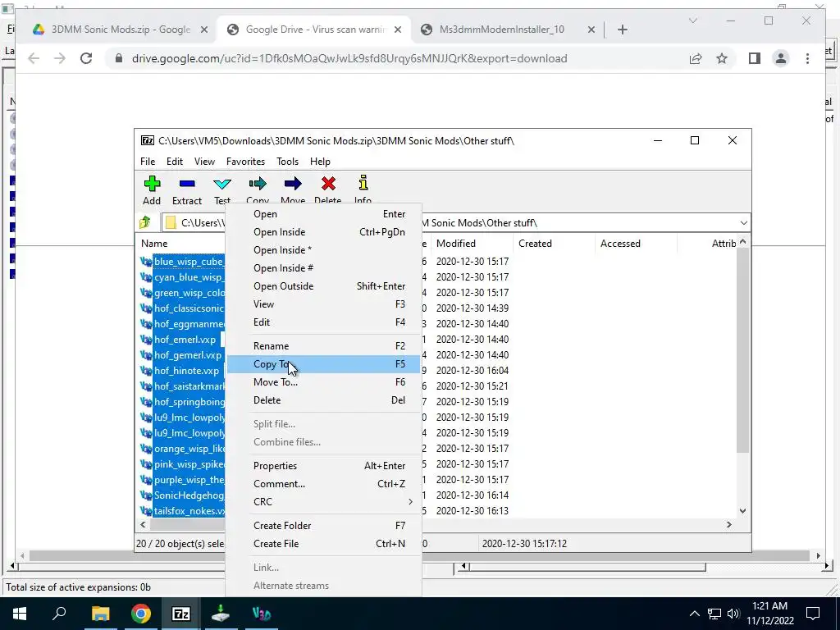The width and height of the screenshot is (840, 630).
Task: Open the Favorites menu
Action: [245, 162]
